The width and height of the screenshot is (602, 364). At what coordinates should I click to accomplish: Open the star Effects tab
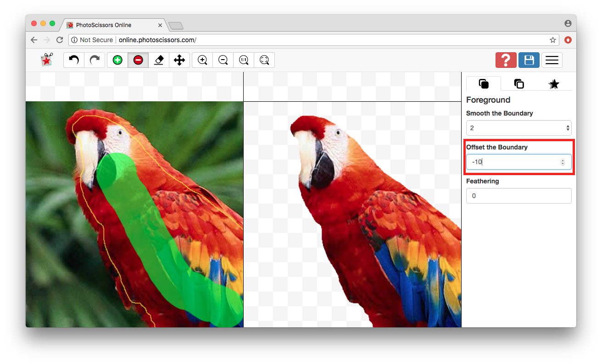tap(554, 84)
